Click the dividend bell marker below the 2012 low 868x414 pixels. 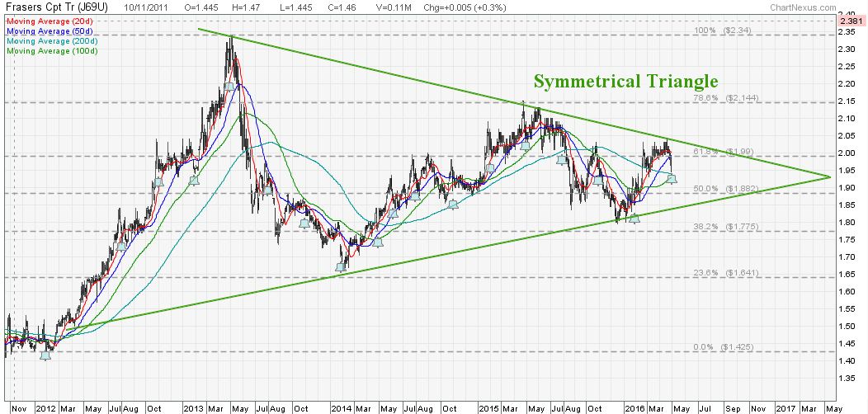pyautogui.click(x=45, y=356)
